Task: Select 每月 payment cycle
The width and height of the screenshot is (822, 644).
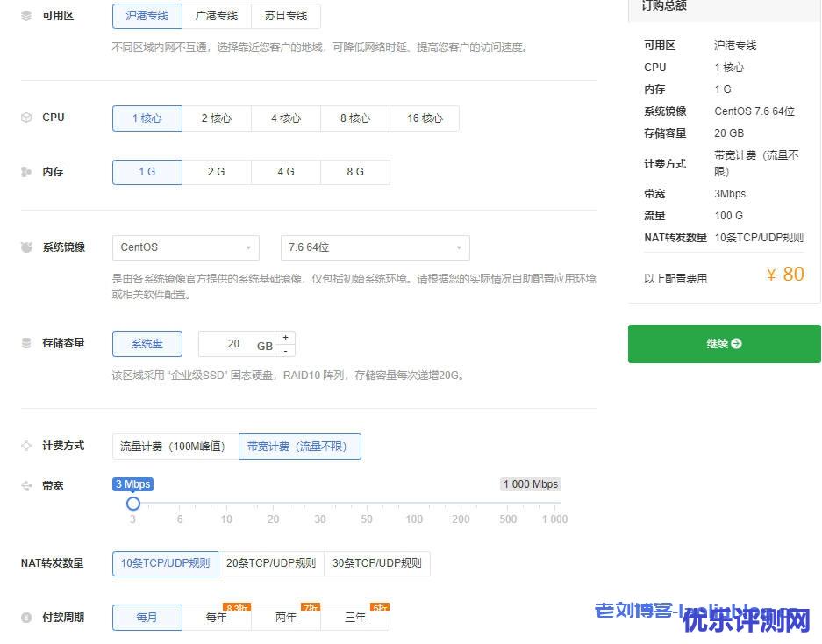Action: 147,618
